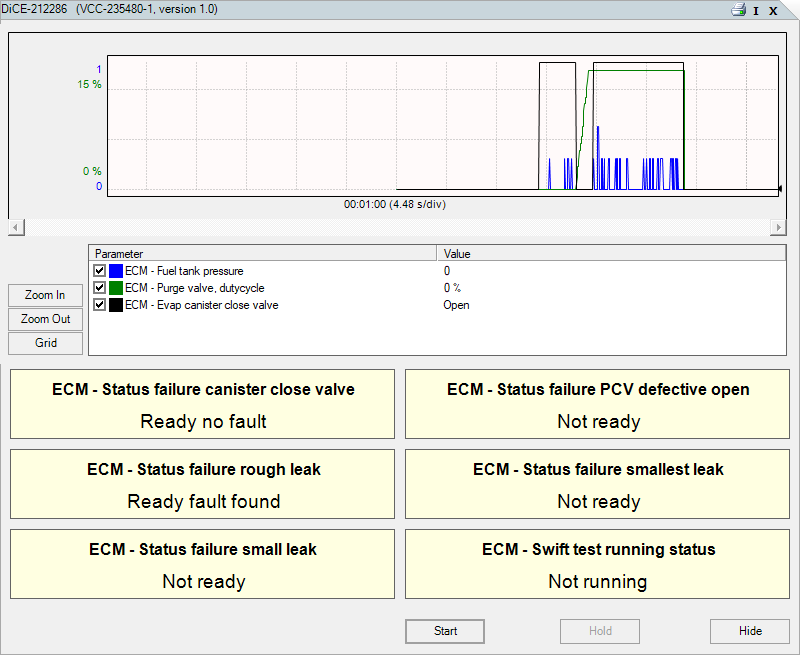Viewport: 800px width, 655px height.
Task: Click the Parameter column header
Action: (262, 254)
